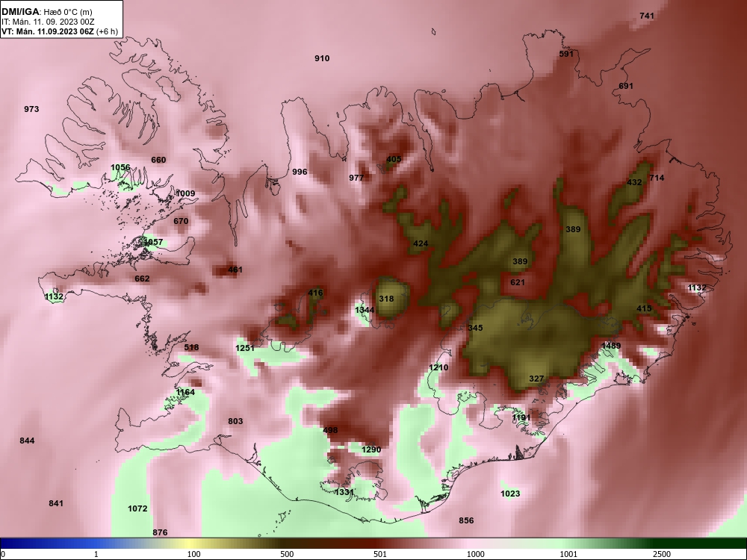Click the 1164 height value

185,393
